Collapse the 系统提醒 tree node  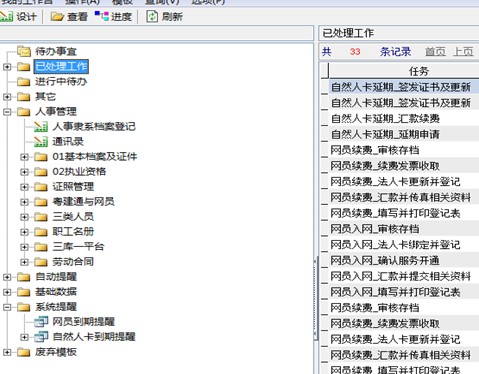[x=7, y=307]
